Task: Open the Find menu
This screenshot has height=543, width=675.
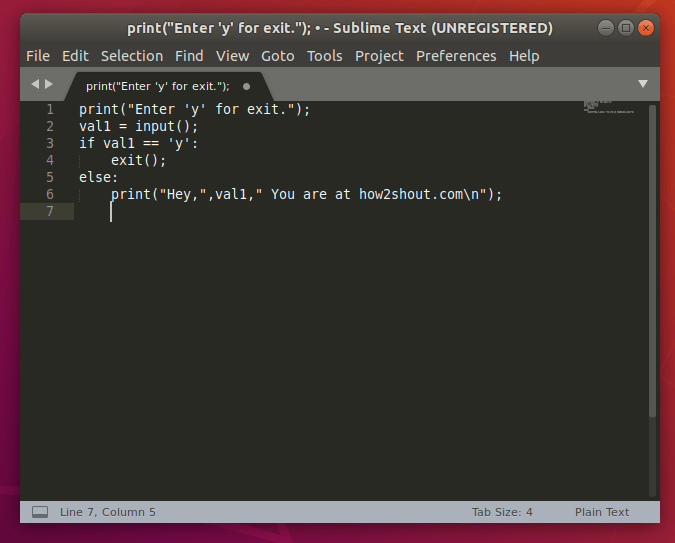Action: click(x=189, y=56)
